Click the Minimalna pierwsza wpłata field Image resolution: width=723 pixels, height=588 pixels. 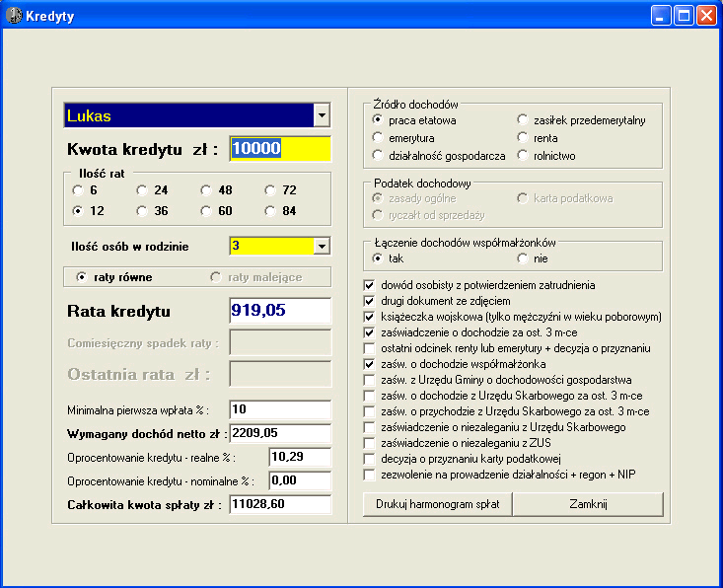pos(280,408)
